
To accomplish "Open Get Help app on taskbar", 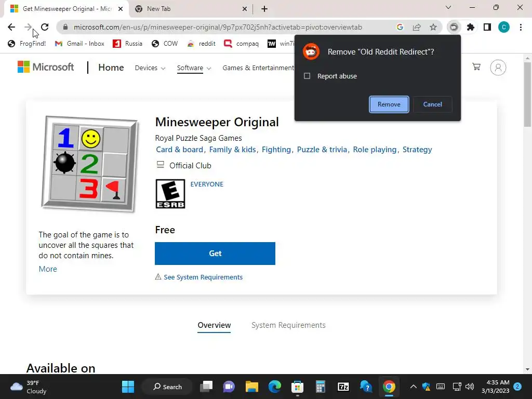I will (x=366, y=387).
